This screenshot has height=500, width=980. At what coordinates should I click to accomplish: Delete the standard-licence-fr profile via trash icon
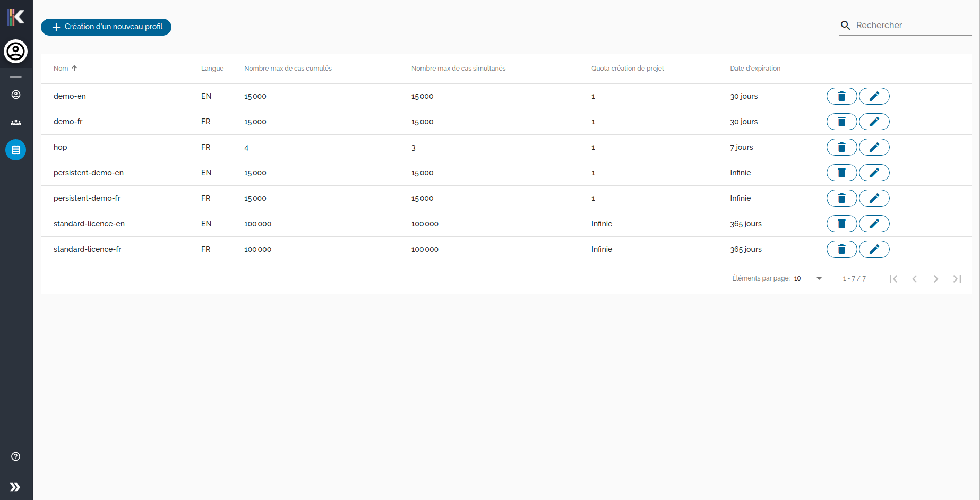coord(841,249)
